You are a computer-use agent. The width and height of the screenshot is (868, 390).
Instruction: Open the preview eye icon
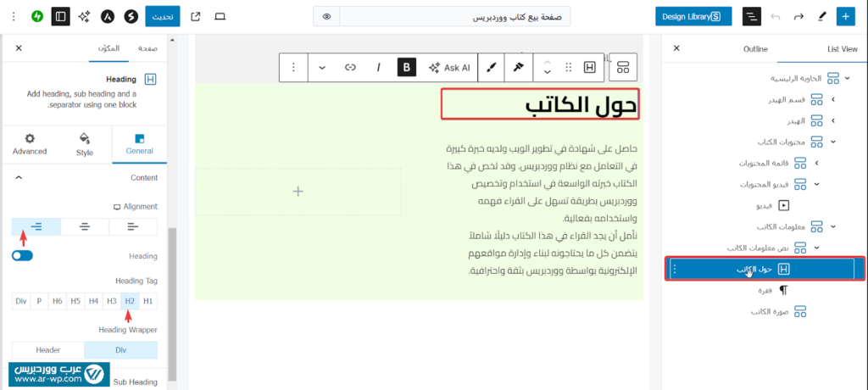click(326, 16)
